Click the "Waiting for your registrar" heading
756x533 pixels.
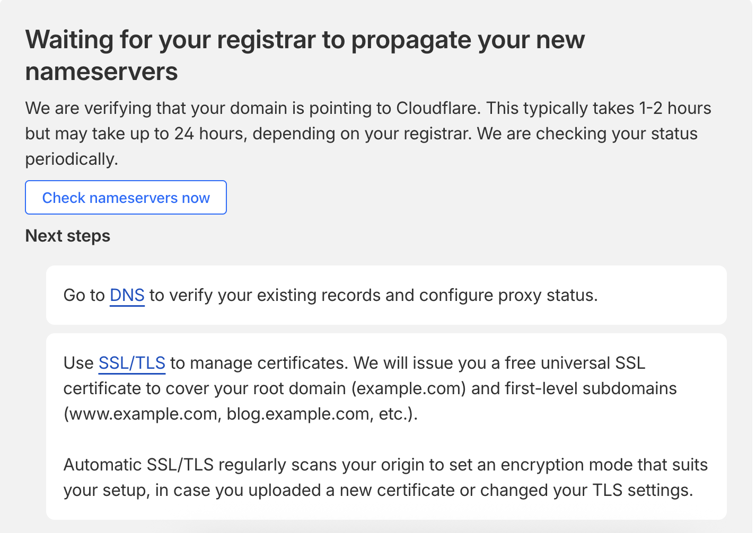pyautogui.click(x=305, y=40)
